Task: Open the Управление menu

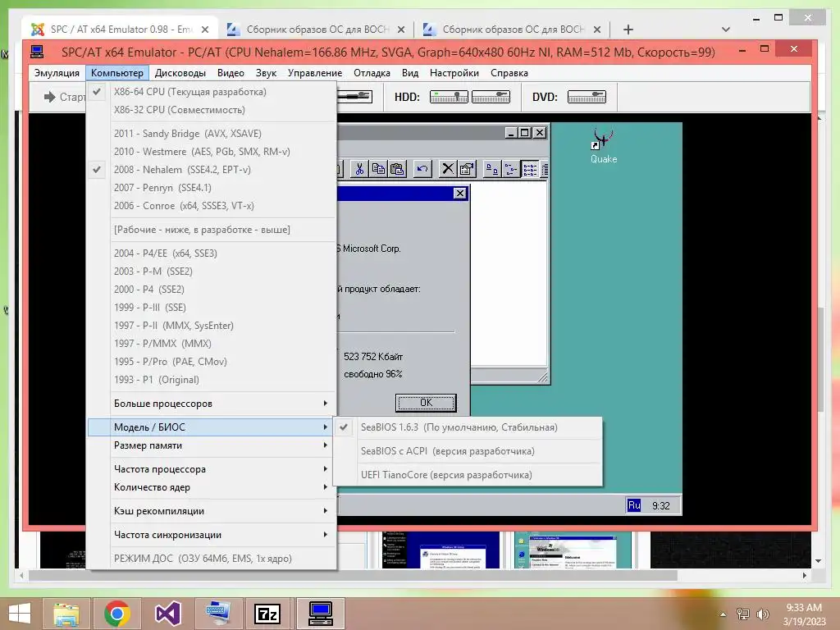Action: pos(315,73)
